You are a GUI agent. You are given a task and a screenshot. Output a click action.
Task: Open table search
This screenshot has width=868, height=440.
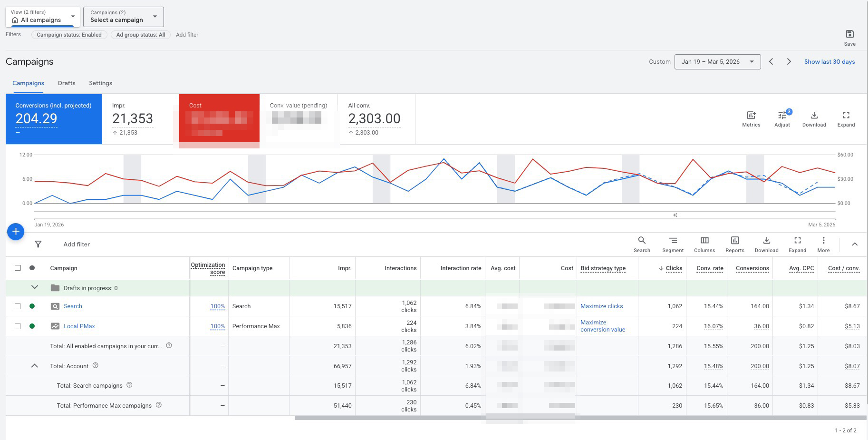pos(642,244)
